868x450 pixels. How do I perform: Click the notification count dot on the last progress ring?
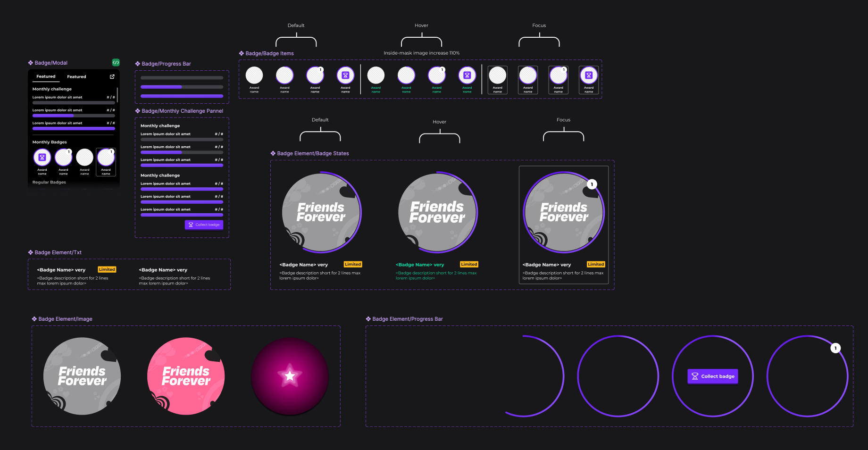[835, 348]
